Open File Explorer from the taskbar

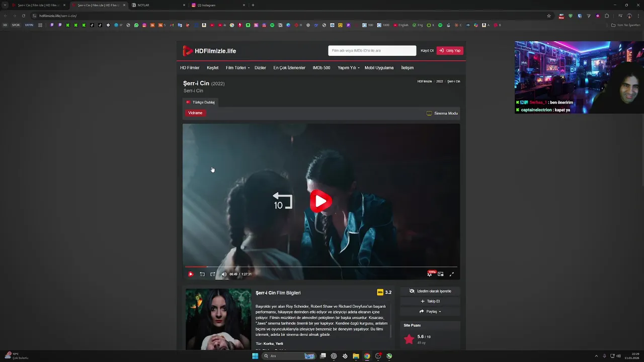coord(356,356)
